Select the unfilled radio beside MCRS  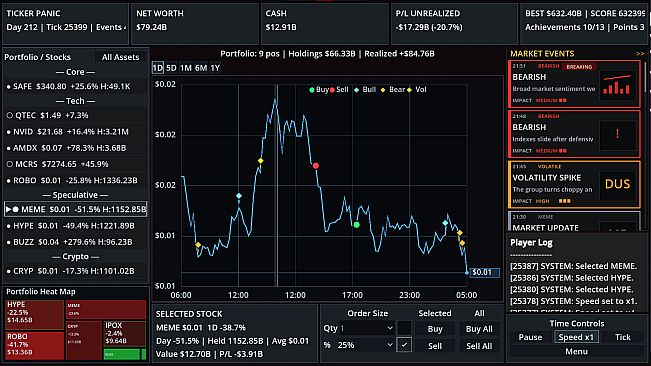point(10,164)
